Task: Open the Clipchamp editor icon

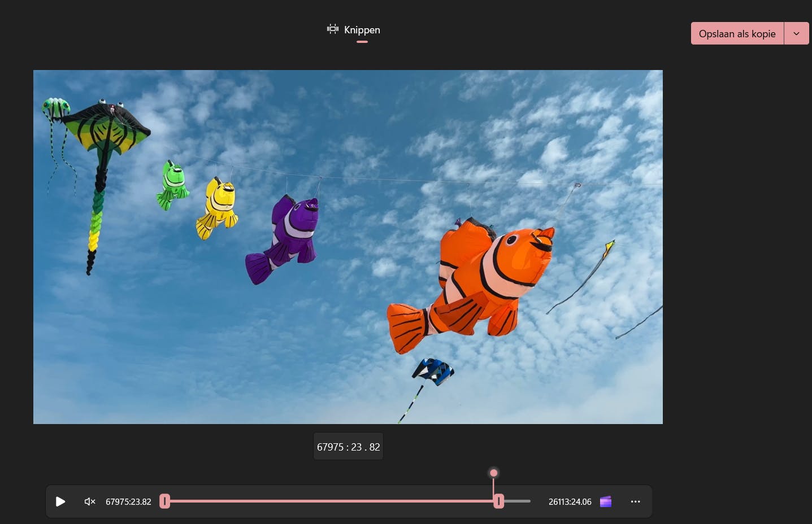Action: pos(606,501)
